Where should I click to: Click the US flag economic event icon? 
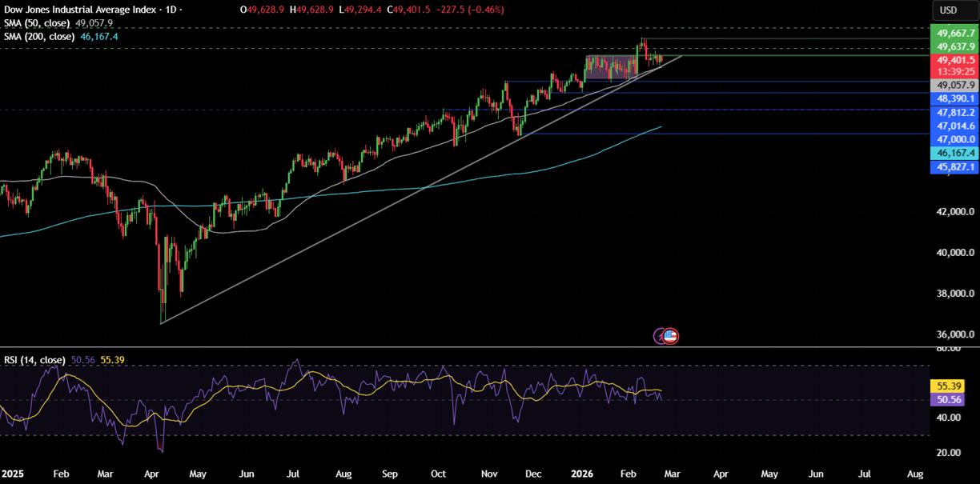671,336
